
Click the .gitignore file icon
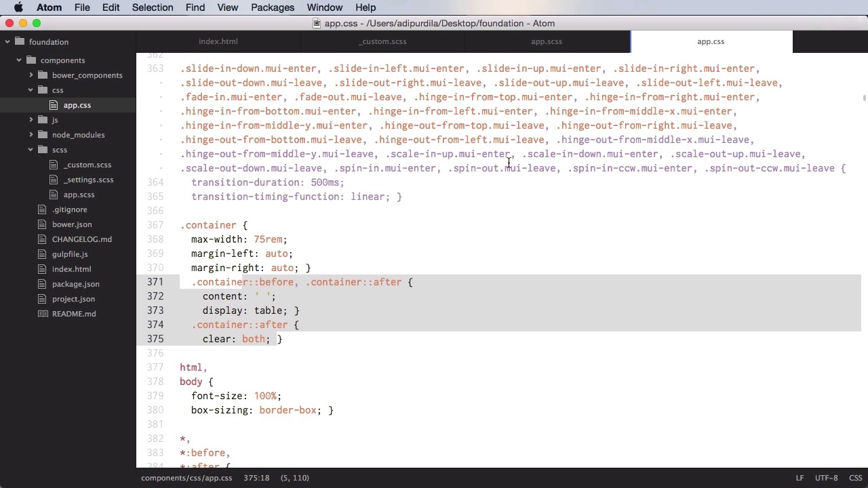click(x=43, y=209)
